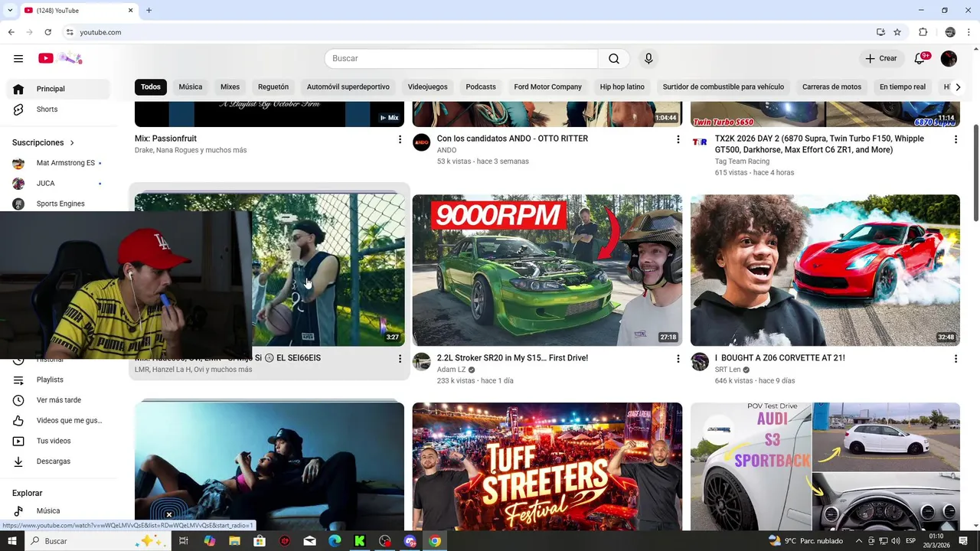Image resolution: width=980 pixels, height=551 pixels.
Task: Open Chrome three-dot menu
Action: click(x=969, y=32)
